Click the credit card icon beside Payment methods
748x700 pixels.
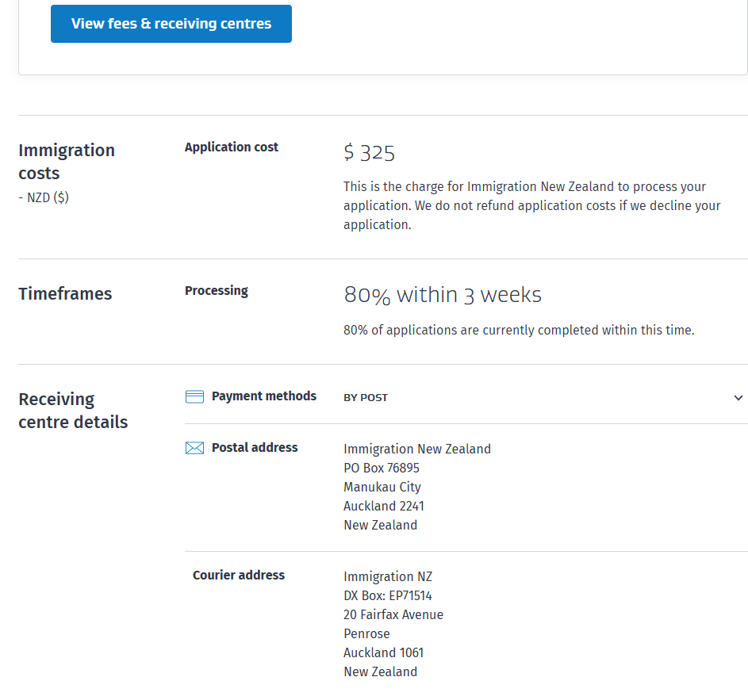194,396
